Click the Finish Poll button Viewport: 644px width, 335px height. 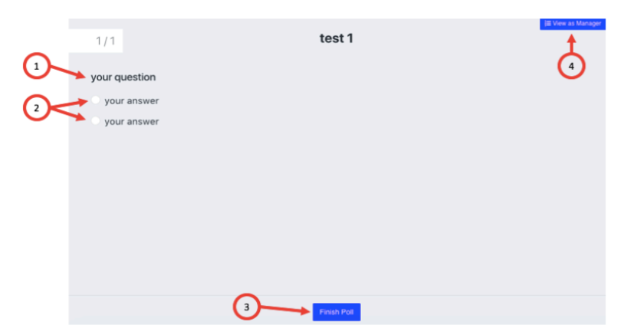[x=336, y=311]
